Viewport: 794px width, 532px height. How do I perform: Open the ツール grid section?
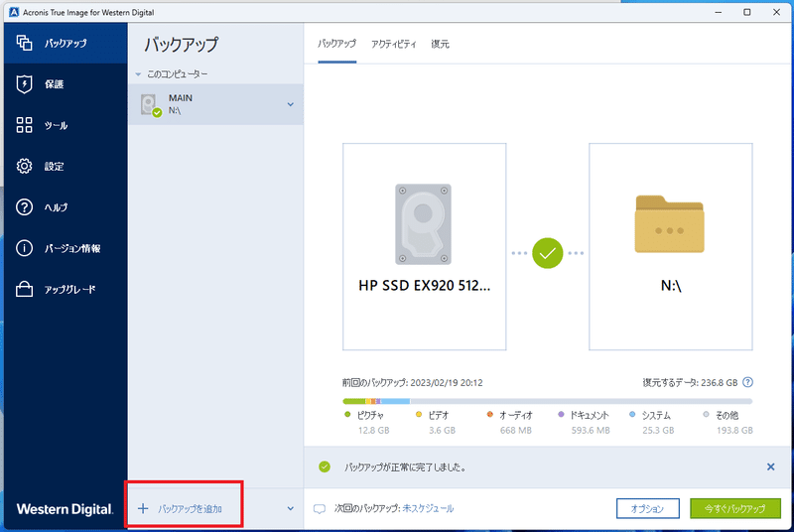tap(66, 125)
